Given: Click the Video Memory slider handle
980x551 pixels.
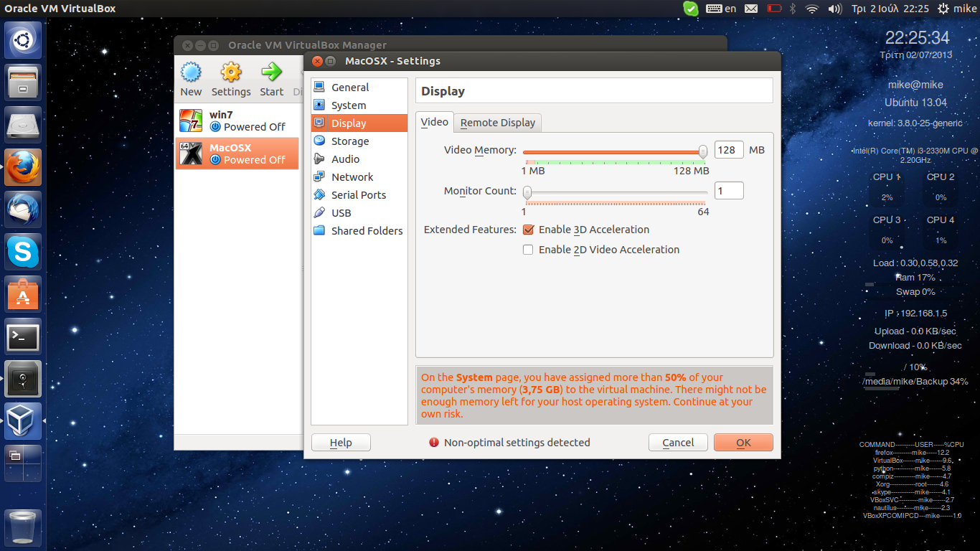Looking at the screenshot, I should pos(703,151).
